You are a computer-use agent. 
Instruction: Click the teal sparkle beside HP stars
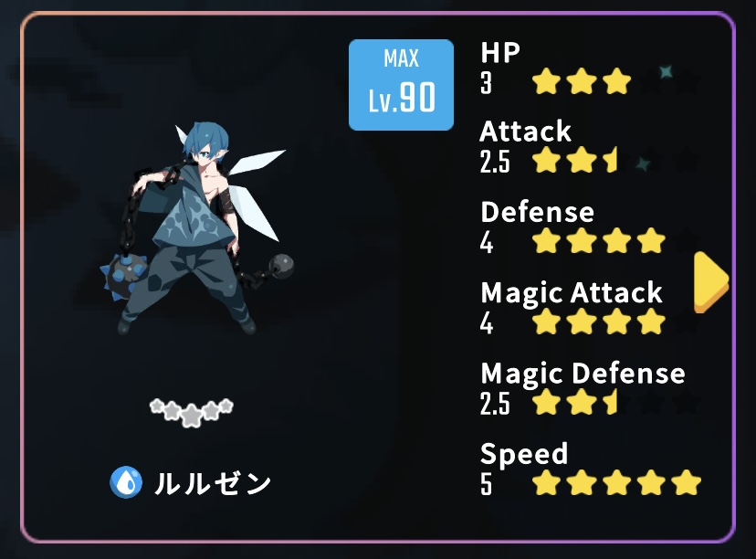666,72
